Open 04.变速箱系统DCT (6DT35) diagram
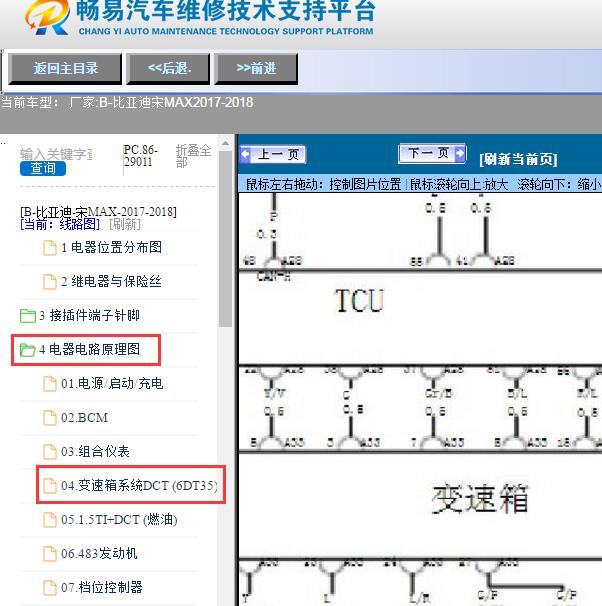This screenshot has width=602, height=606. [139, 485]
